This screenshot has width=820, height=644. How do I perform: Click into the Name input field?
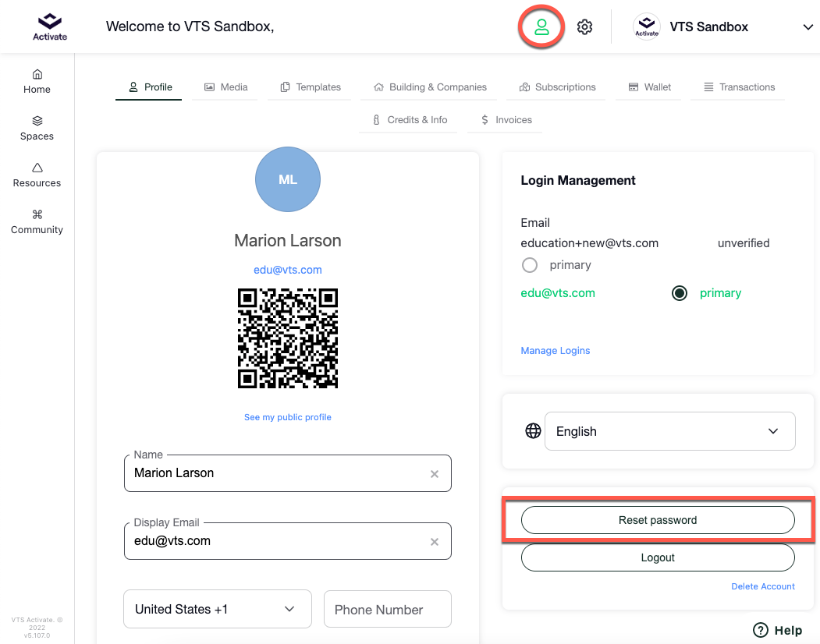[x=288, y=473]
